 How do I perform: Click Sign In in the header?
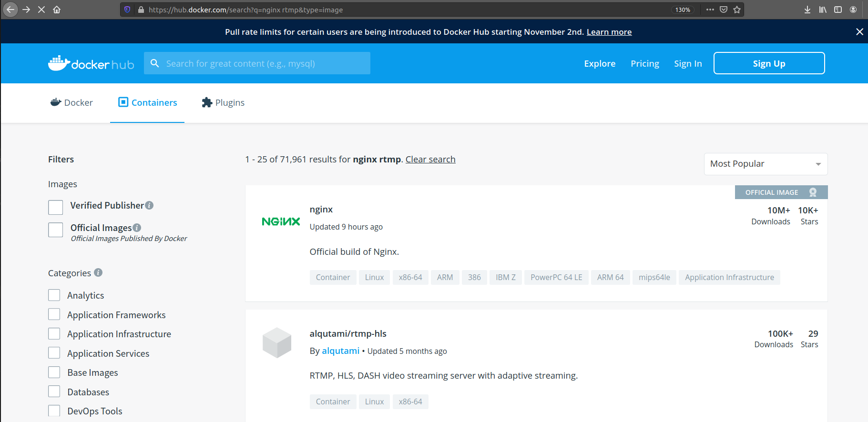click(688, 63)
